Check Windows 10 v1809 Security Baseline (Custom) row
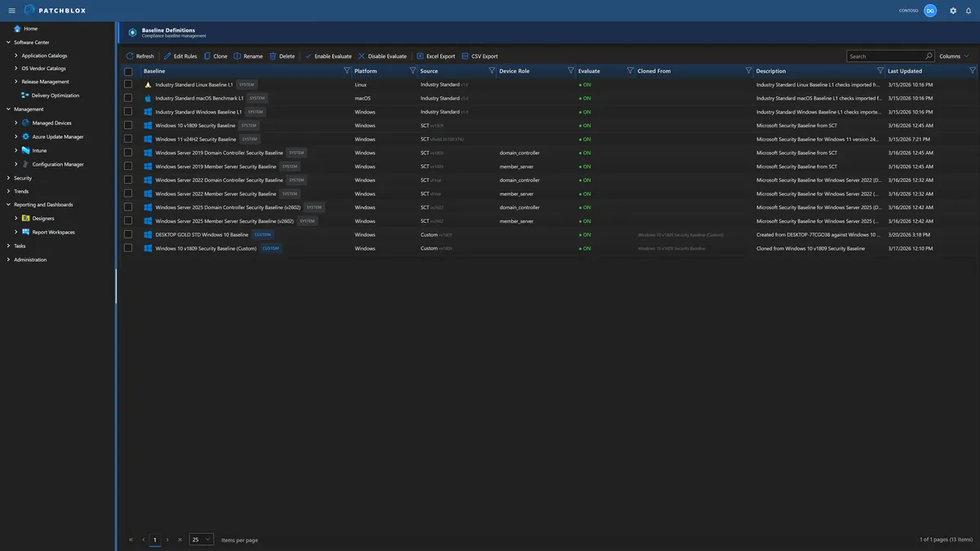The height and width of the screenshot is (551, 980). (128, 248)
